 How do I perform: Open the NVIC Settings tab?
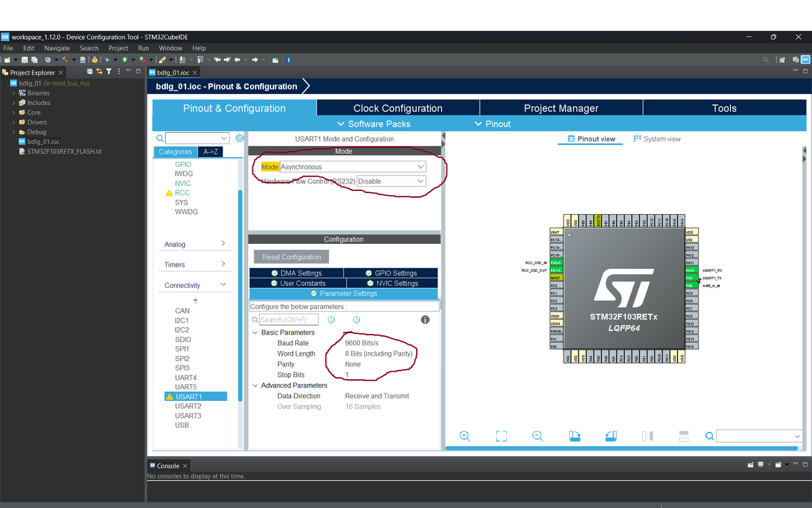coord(391,283)
